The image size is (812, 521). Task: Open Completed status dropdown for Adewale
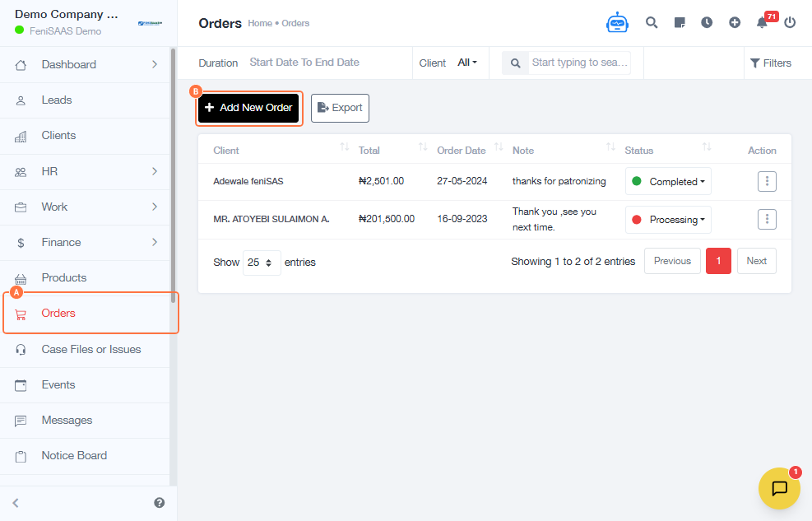[x=668, y=182]
